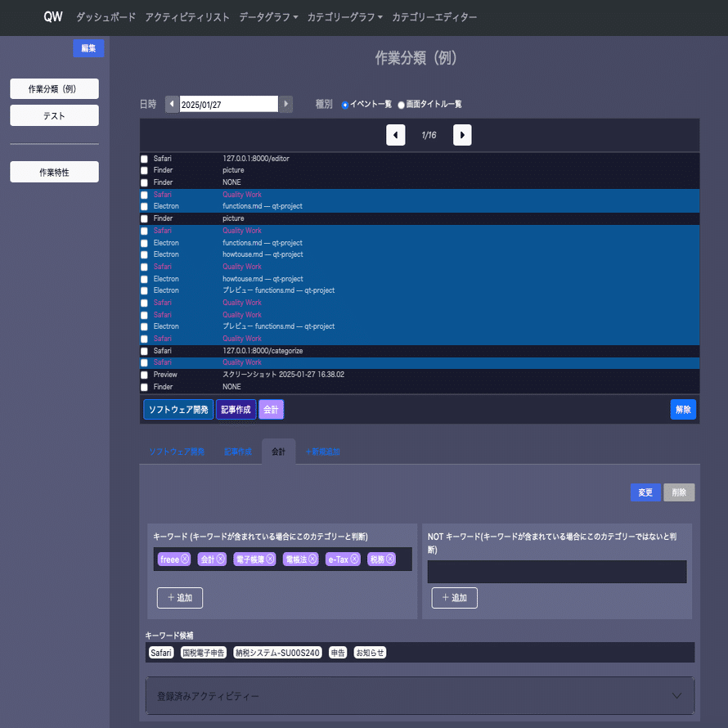The width and height of the screenshot is (728, 728).
Task: Check the Safari 127.0.0.1:8000/editor row
Action: pos(145,160)
